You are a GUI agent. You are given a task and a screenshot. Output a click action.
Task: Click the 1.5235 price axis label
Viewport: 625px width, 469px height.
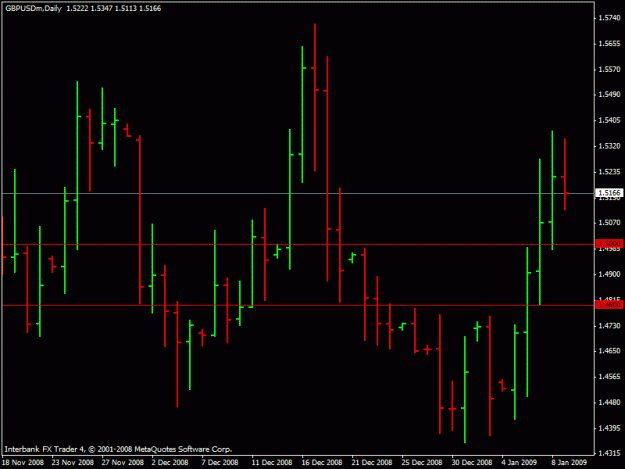point(610,172)
